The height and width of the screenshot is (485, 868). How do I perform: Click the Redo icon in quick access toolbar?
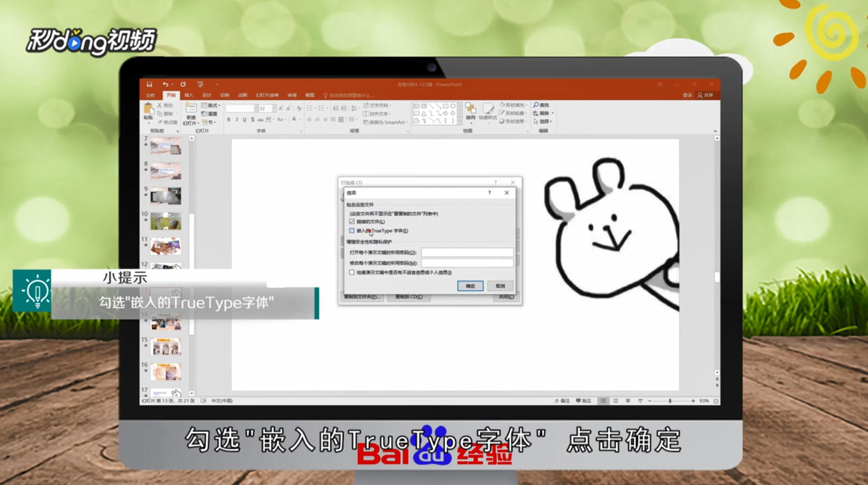pos(183,84)
